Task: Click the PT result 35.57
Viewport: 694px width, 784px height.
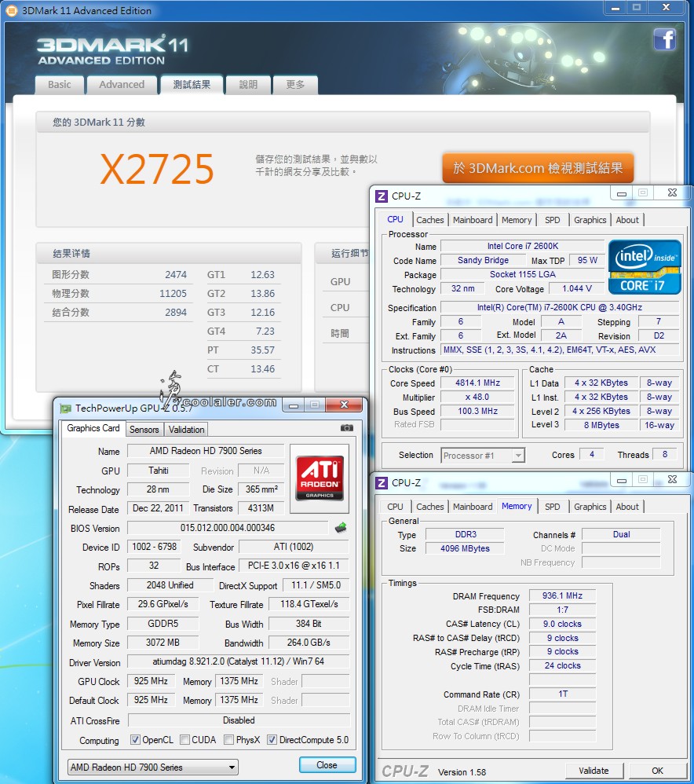Action: click(263, 350)
